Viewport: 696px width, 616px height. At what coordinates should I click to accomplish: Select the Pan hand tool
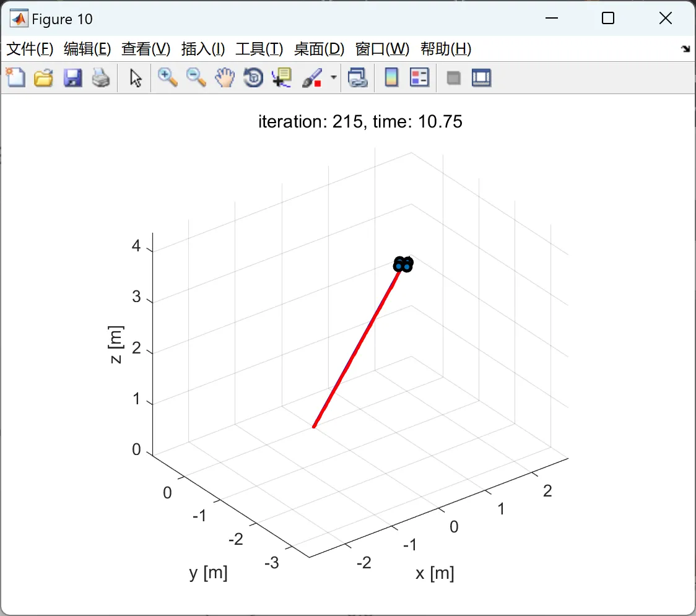click(x=225, y=77)
